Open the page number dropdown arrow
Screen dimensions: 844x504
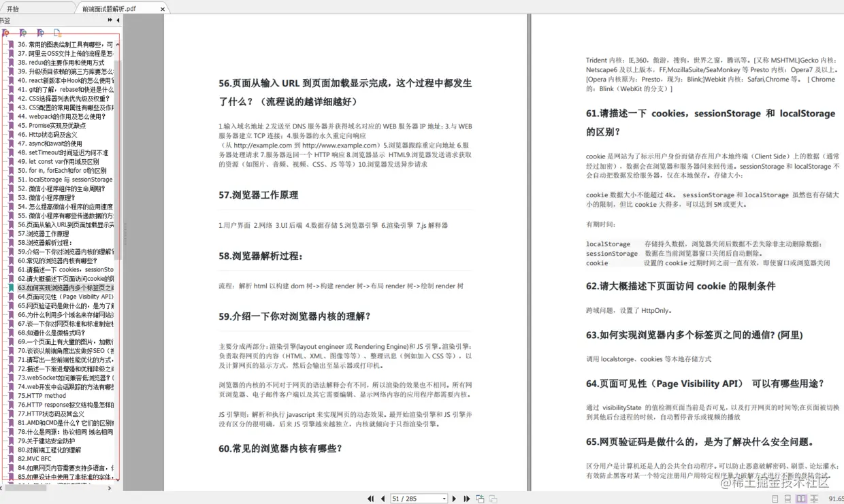click(444, 499)
